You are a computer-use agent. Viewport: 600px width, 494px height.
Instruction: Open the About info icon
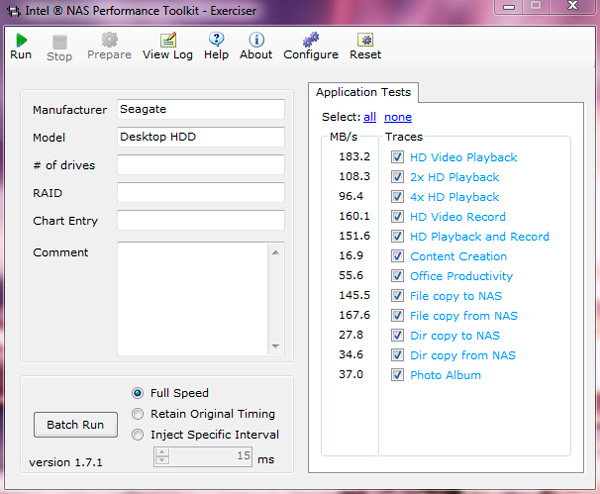(x=256, y=39)
